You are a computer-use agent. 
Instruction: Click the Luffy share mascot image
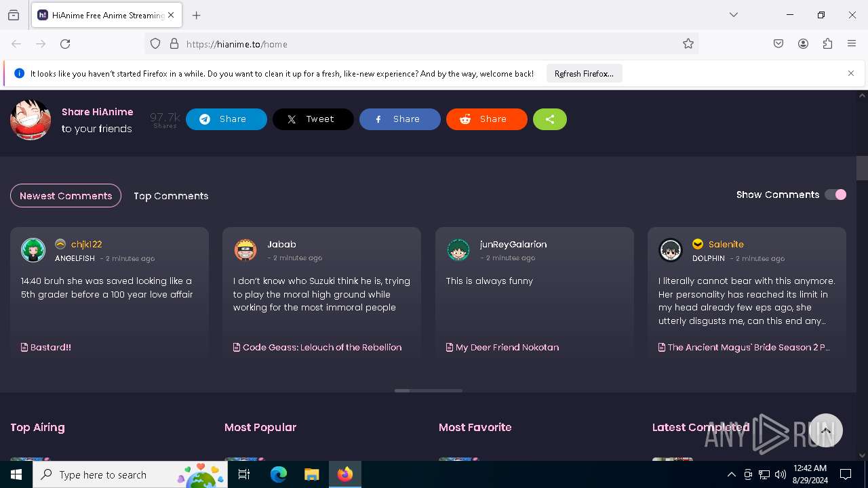(x=31, y=120)
